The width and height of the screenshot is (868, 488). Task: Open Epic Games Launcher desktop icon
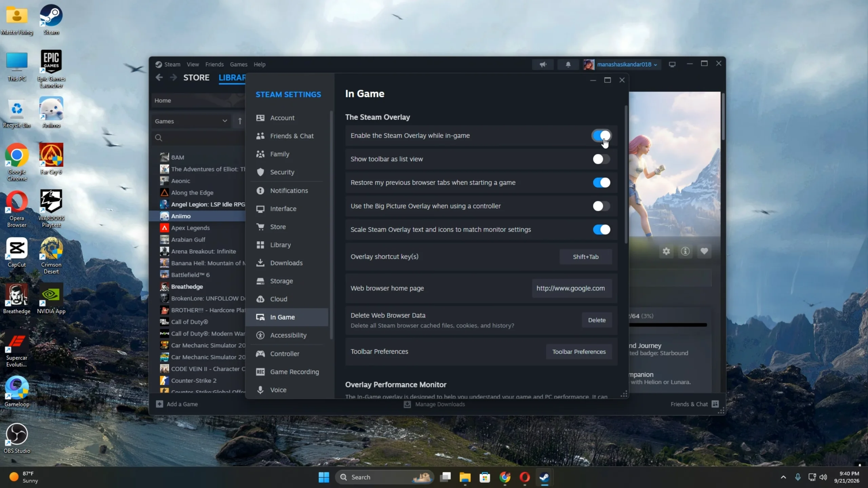tap(51, 69)
